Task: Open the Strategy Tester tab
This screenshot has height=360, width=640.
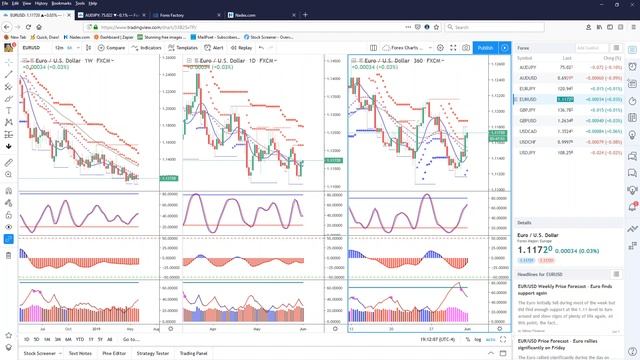Action: pos(153,353)
